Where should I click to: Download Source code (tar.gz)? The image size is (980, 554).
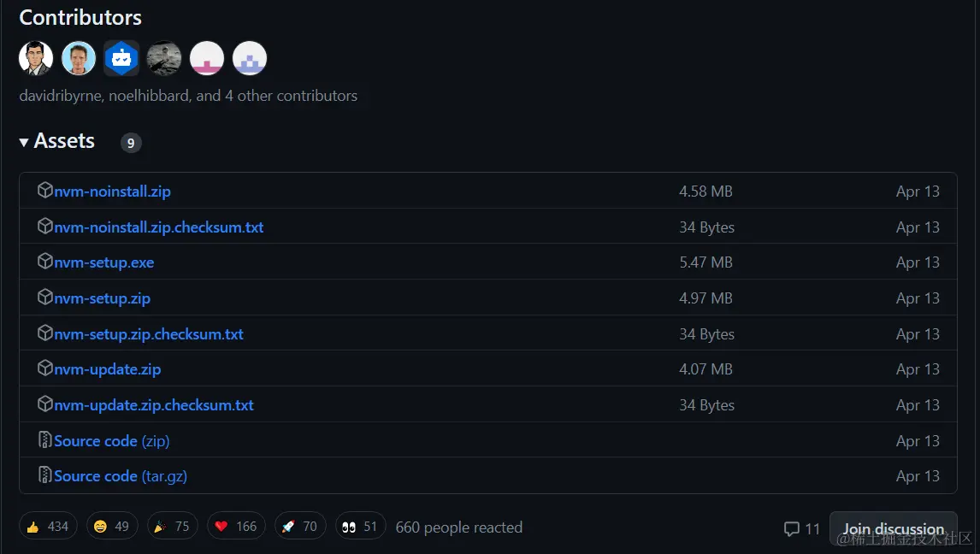pos(121,476)
